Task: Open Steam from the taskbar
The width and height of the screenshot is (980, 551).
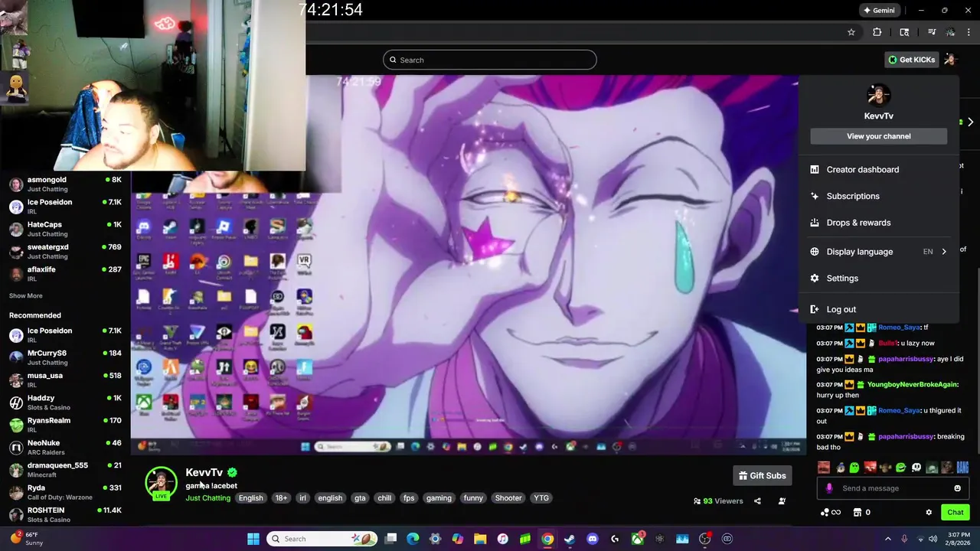Action: [x=570, y=539]
